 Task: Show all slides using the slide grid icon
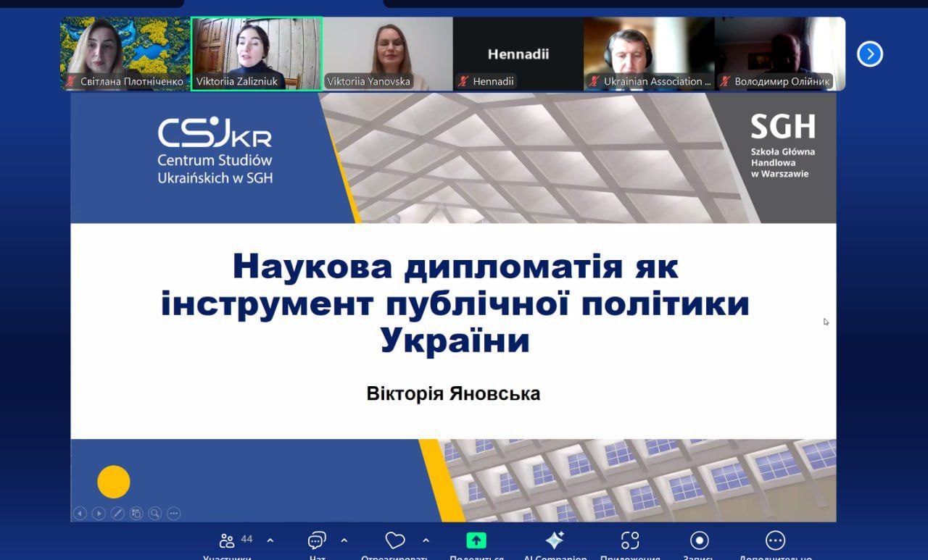pos(136,513)
